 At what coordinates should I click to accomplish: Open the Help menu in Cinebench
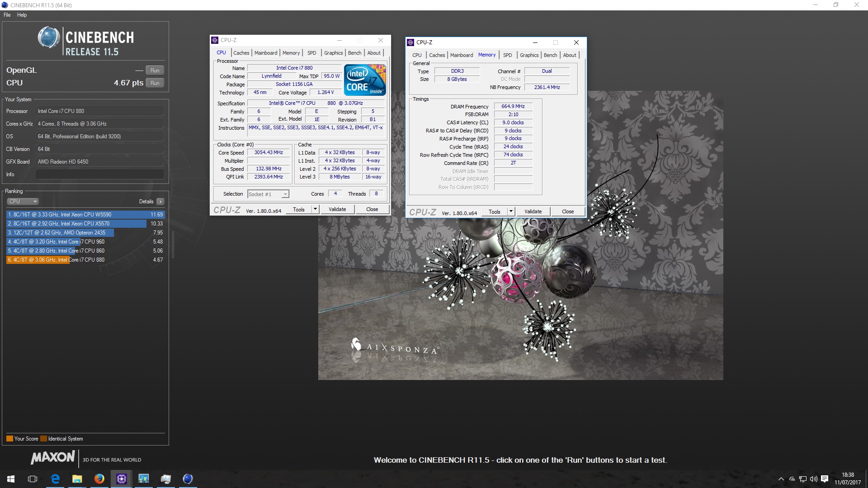click(x=22, y=15)
